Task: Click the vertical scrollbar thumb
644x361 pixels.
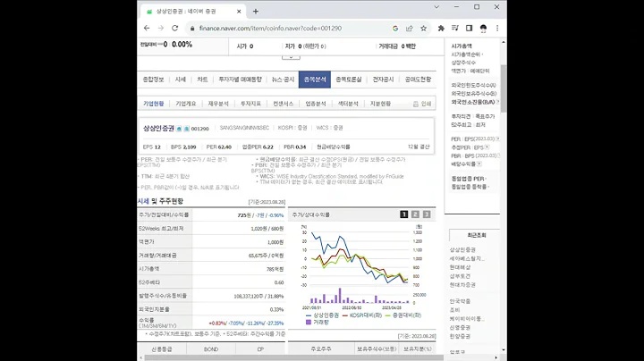Action: pyautogui.click(x=504, y=88)
